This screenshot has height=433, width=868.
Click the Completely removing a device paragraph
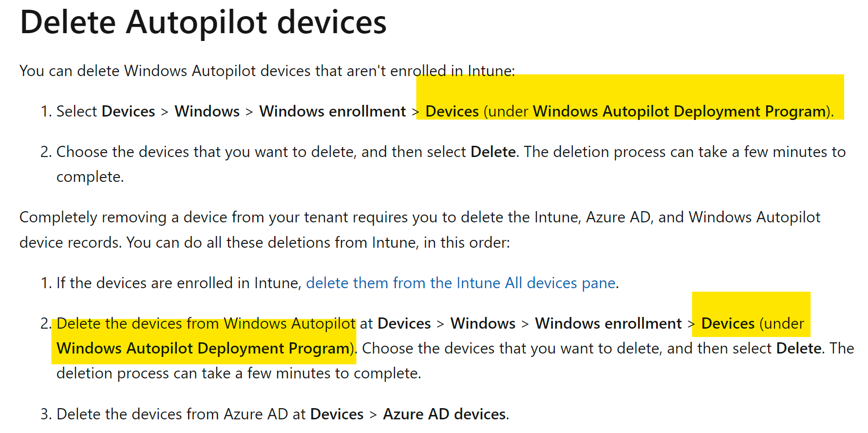click(420, 230)
